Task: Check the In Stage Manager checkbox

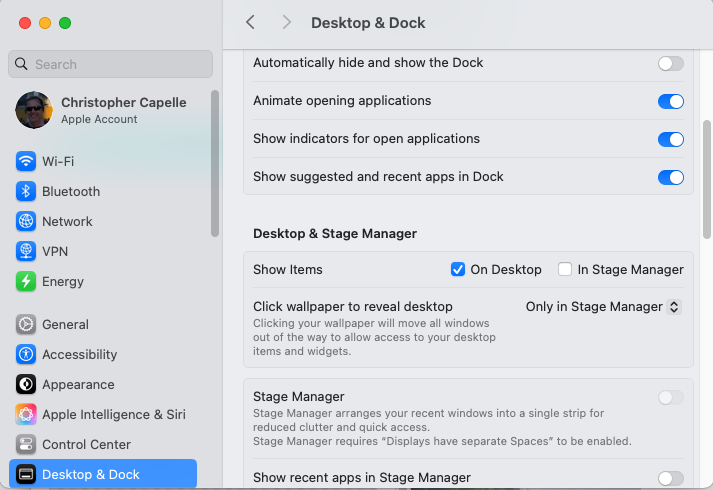Action: 565,269
